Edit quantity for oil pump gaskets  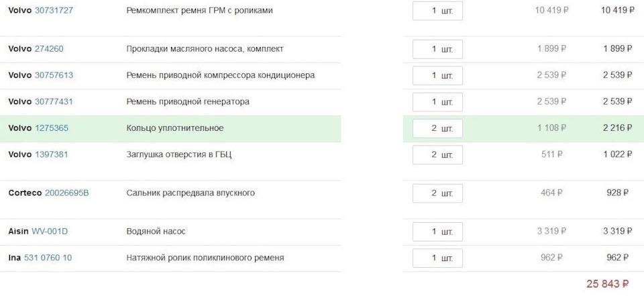coord(437,49)
